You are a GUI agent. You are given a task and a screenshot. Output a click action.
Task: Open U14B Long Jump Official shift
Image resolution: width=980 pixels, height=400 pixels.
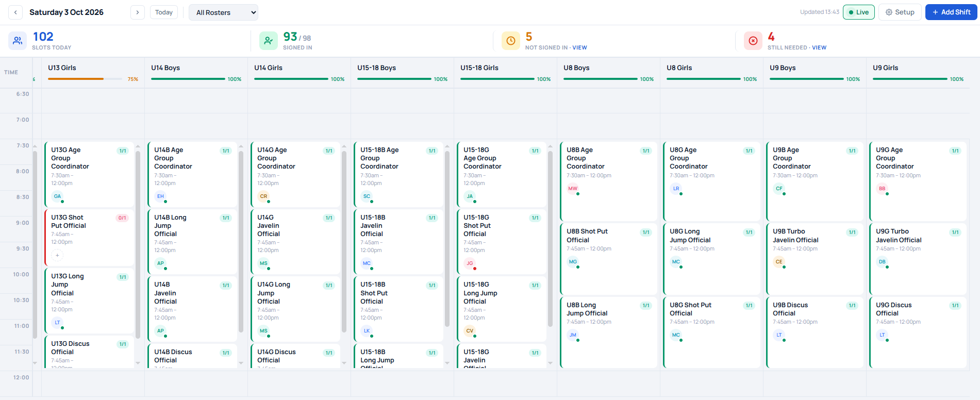coord(192,241)
